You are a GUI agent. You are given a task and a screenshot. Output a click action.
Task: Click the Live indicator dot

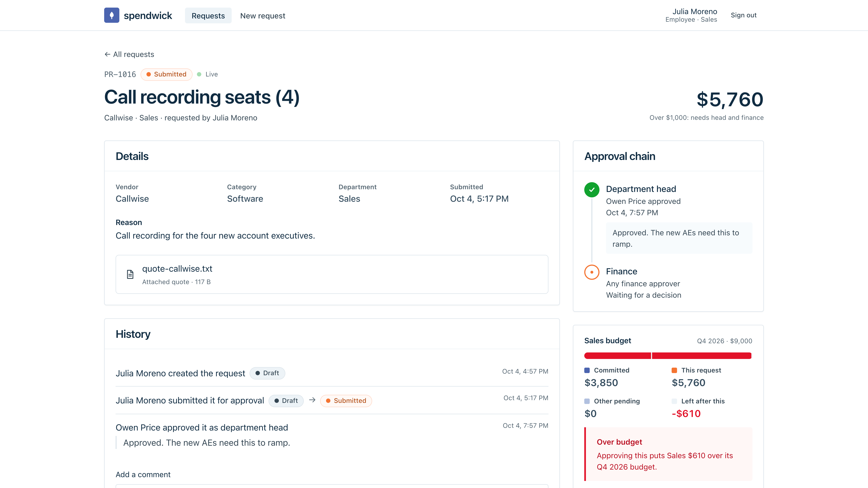[x=199, y=74]
